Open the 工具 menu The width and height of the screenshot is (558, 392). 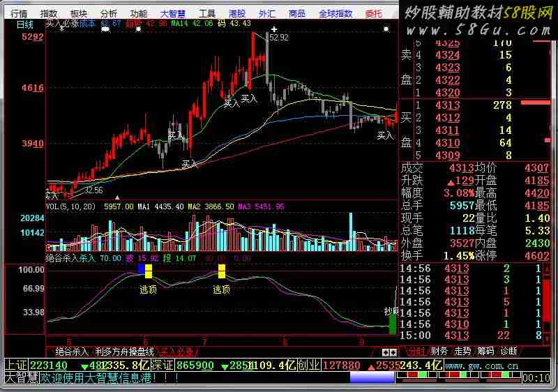tap(206, 13)
